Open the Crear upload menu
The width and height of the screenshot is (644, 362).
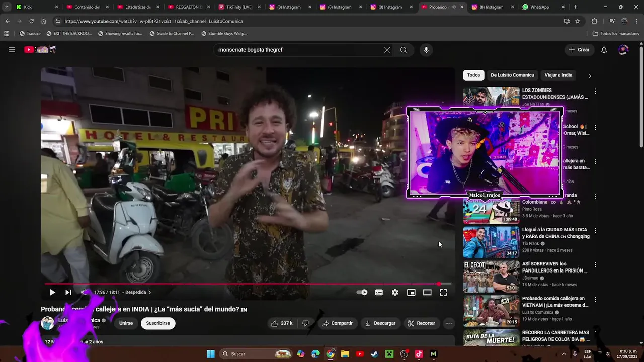pyautogui.click(x=579, y=50)
